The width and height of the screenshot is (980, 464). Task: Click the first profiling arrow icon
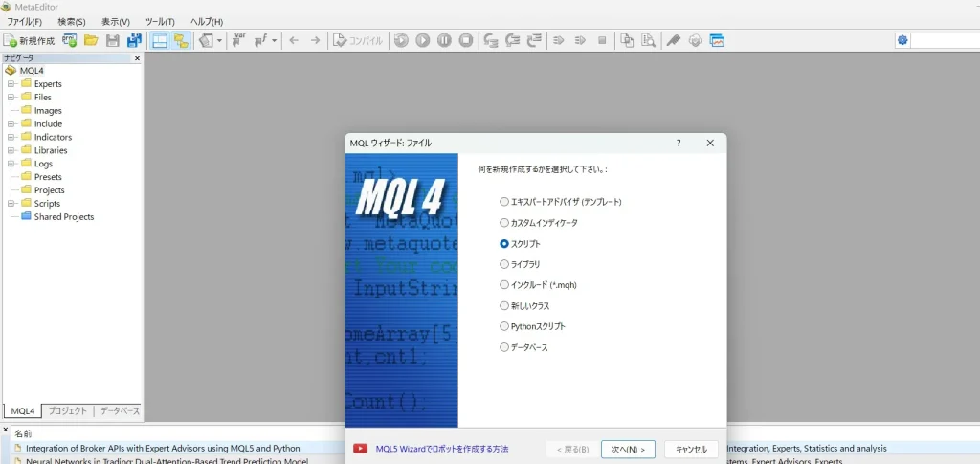559,40
